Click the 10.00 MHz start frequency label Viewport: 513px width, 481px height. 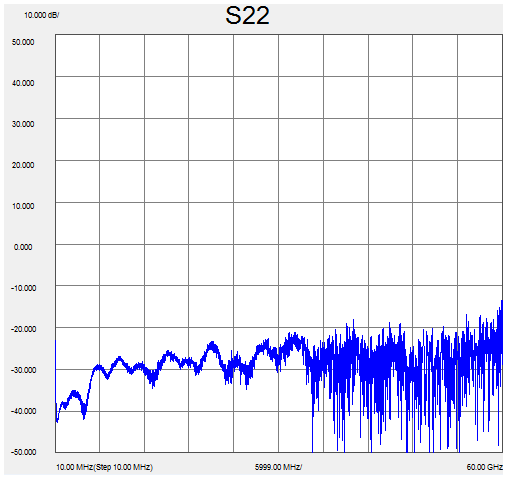[74, 467]
